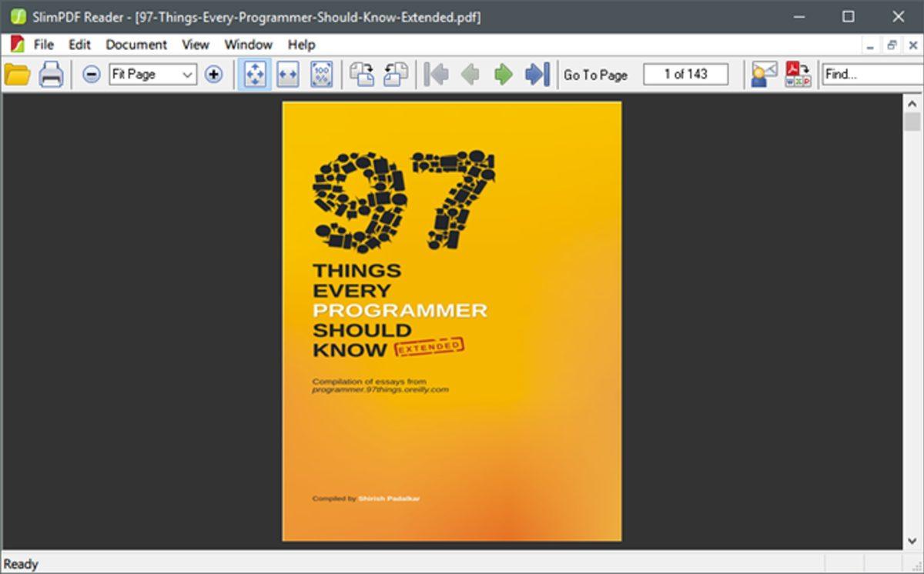Toggle the Fit Width view mode

tap(287, 75)
